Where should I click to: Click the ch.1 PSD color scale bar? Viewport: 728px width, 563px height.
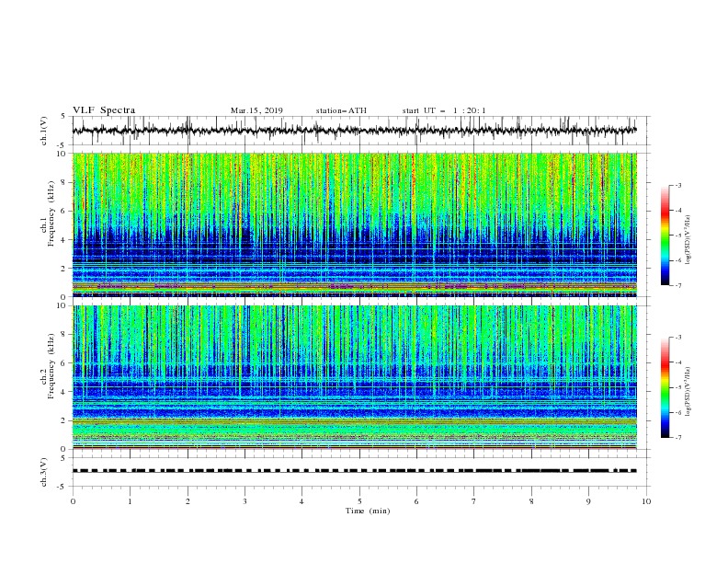(665, 236)
